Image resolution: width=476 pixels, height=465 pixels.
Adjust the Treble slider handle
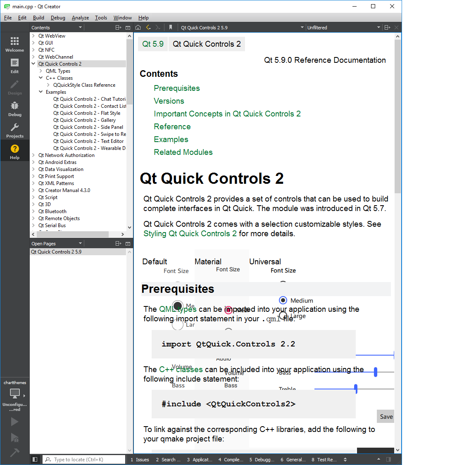pos(356,389)
